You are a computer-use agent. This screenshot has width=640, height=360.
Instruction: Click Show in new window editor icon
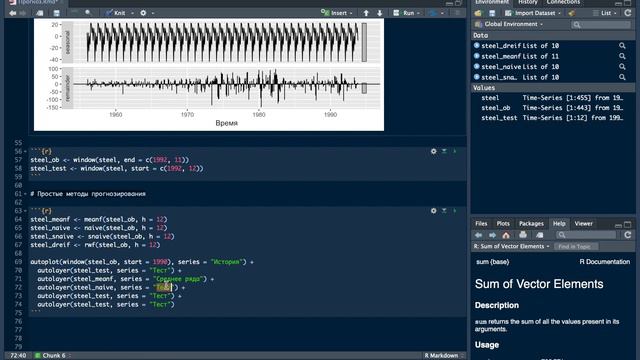click(40, 13)
